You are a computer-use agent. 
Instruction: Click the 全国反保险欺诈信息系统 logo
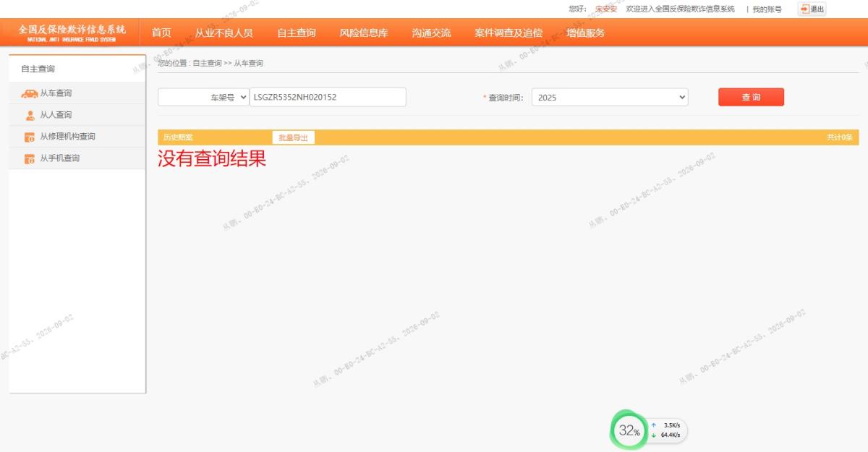coord(72,33)
